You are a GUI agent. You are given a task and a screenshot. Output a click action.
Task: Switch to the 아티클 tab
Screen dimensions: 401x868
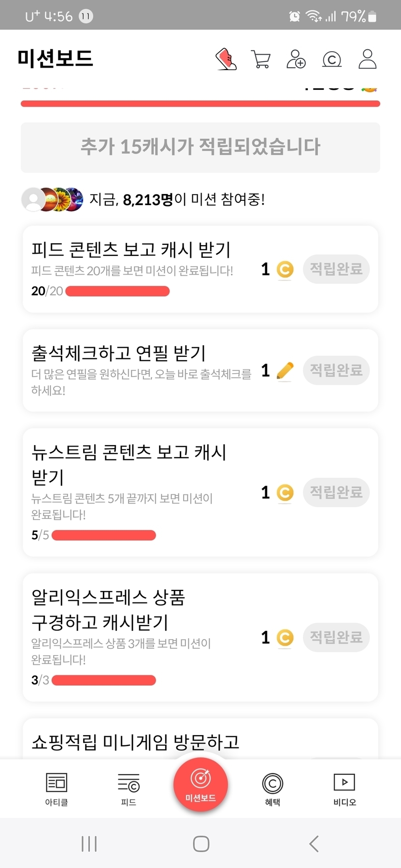57,789
